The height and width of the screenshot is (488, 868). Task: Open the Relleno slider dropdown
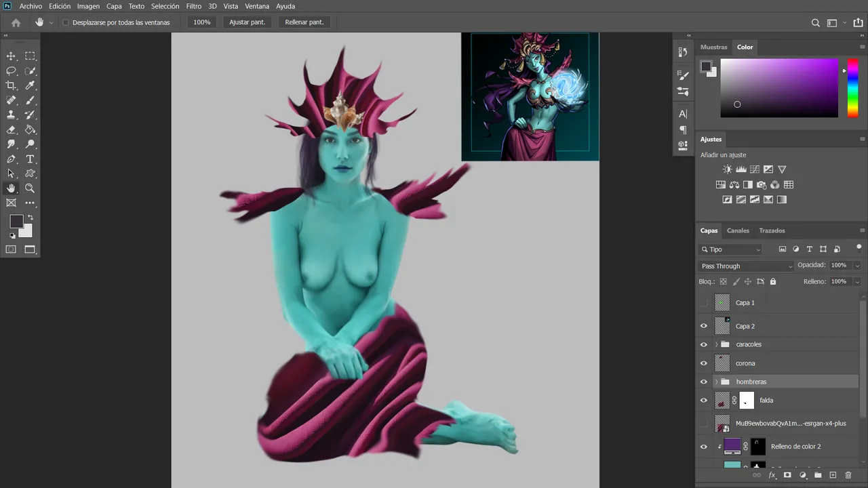click(857, 281)
